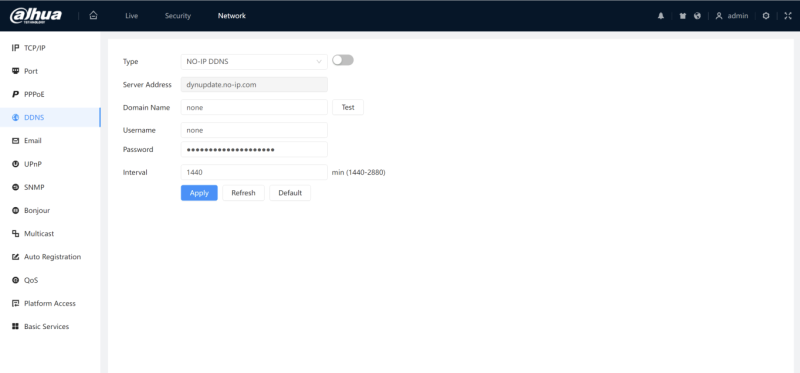Click the QoS sidebar icon
This screenshot has width=800, height=373.
coord(15,280)
